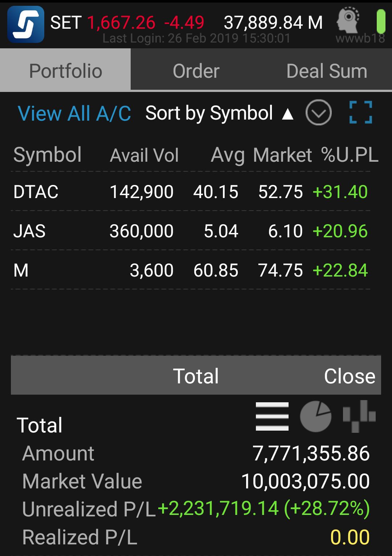Image resolution: width=392 pixels, height=556 pixels.
Task: Switch to the Order tab
Action: coord(196,70)
